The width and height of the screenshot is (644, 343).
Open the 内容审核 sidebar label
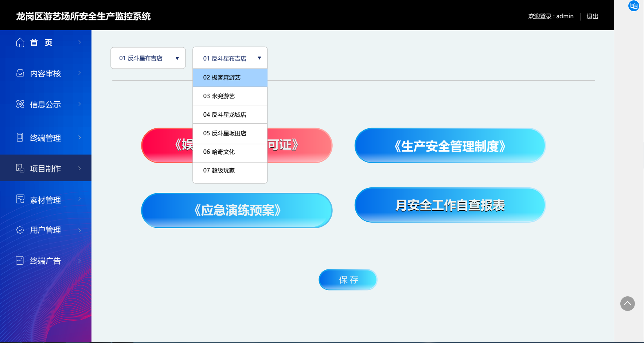[46, 74]
